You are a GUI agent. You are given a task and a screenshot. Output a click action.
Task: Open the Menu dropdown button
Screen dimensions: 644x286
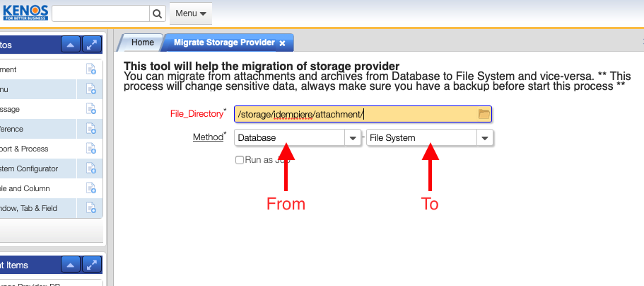(x=191, y=13)
